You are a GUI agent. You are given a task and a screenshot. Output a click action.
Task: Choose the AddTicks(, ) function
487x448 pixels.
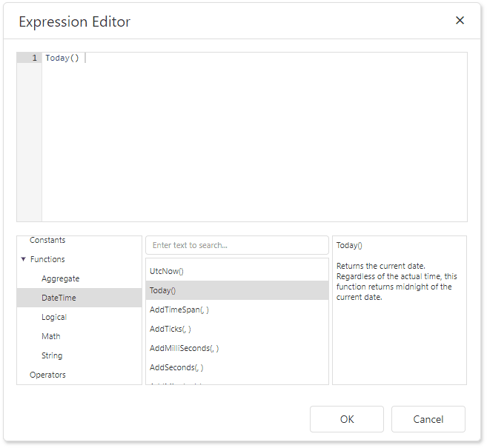pyautogui.click(x=170, y=329)
